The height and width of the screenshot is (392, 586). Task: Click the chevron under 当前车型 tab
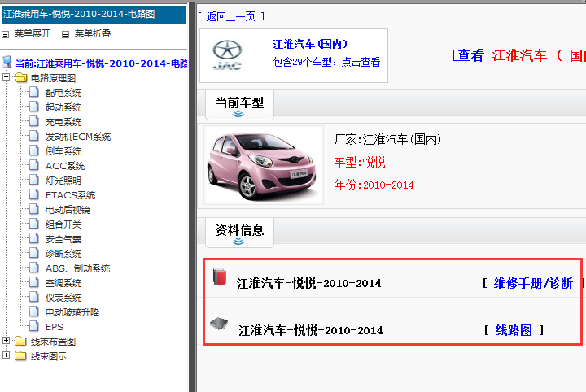tap(238, 114)
